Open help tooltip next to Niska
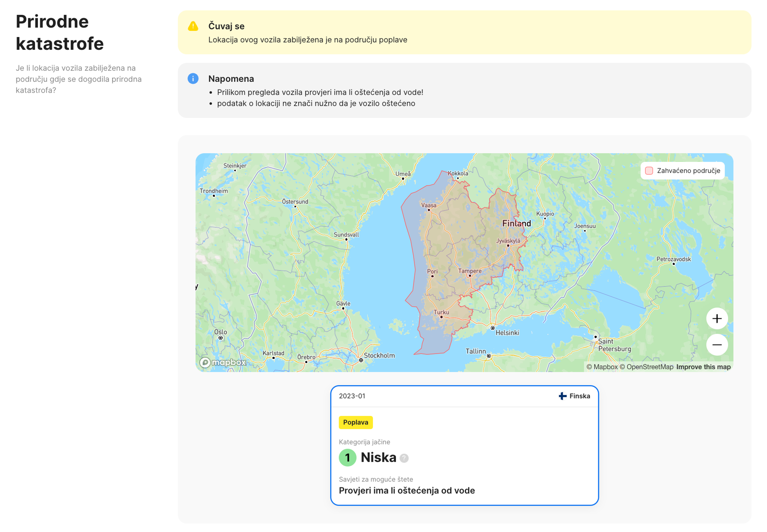Screen dimensions: 767x532 coord(404,458)
